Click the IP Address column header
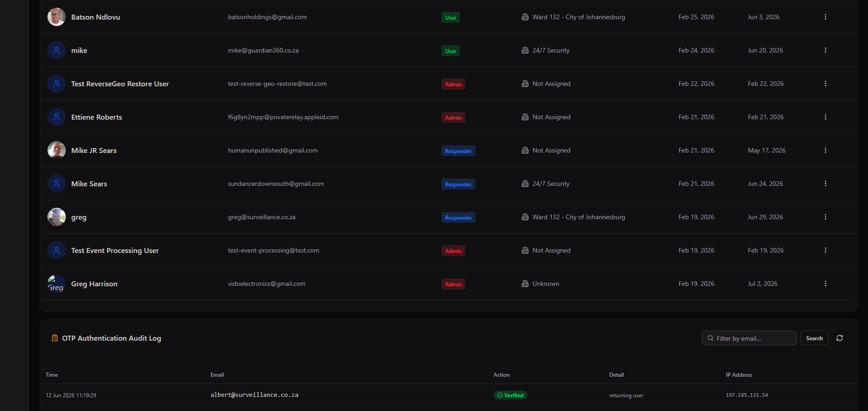Screen dimensions: 868x411 738,375
